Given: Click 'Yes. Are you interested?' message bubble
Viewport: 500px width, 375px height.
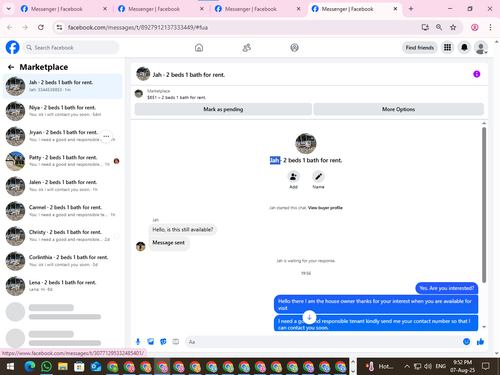Looking at the screenshot, I should coord(447,288).
